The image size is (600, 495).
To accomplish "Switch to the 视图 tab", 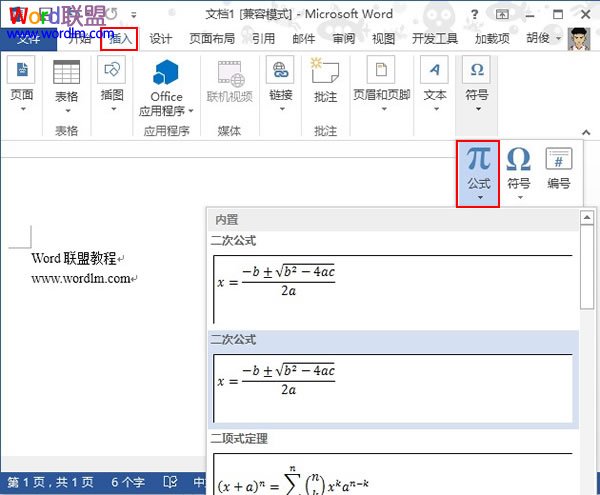I will (383, 39).
